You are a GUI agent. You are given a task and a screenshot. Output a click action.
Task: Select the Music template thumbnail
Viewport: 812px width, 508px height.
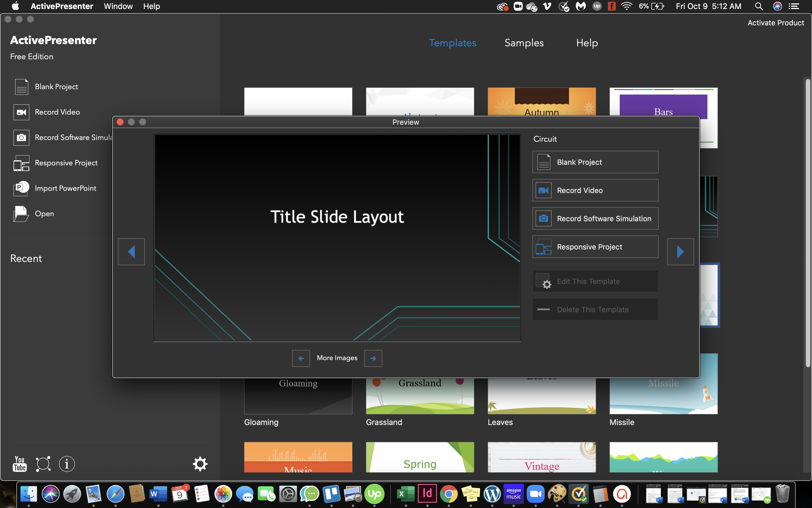point(298,457)
